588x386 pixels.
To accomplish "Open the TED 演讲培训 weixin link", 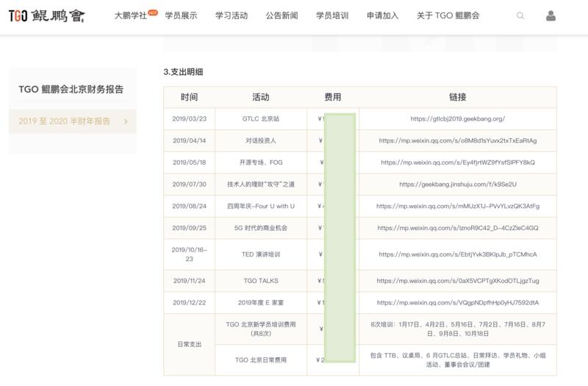I will pyautogui.click(x=457, y=254).
